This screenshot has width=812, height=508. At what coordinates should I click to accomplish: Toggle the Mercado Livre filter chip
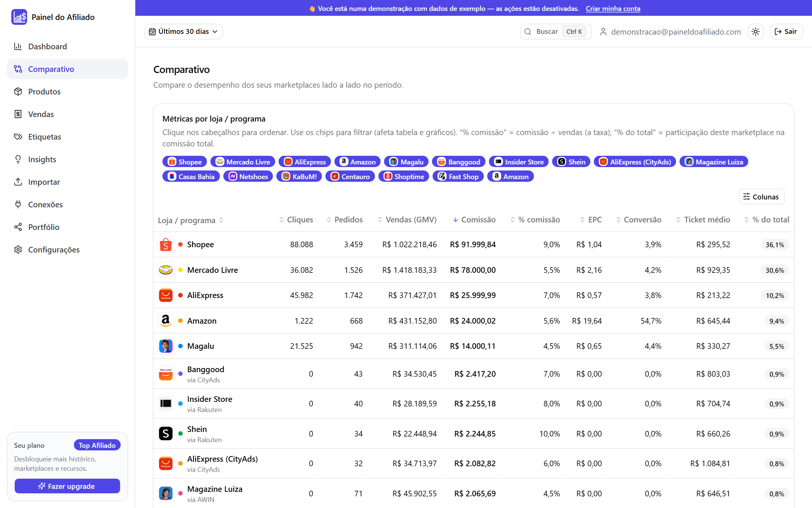point(243,162)
